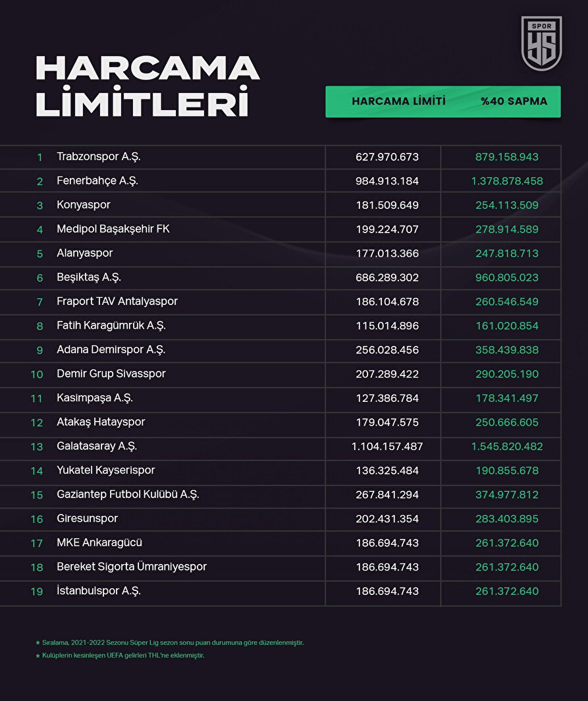Click Giresunspor's deviation value 283.403.895
Viewport: 588px width, 701px height.
point(507,519)
